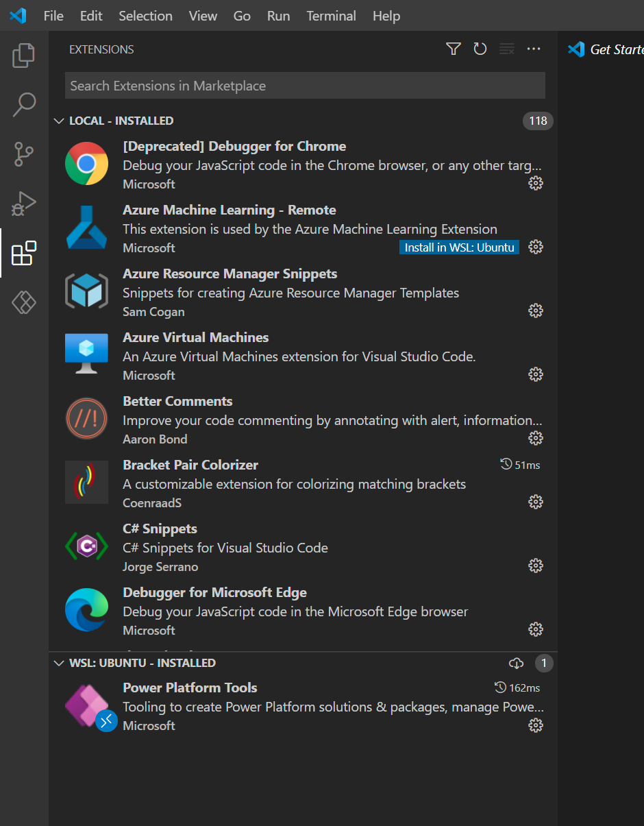Collapse the WSL: UBUNTU - INSTALLED section
644x826 pixels.
pyautogui.click(x=59, y=663)
